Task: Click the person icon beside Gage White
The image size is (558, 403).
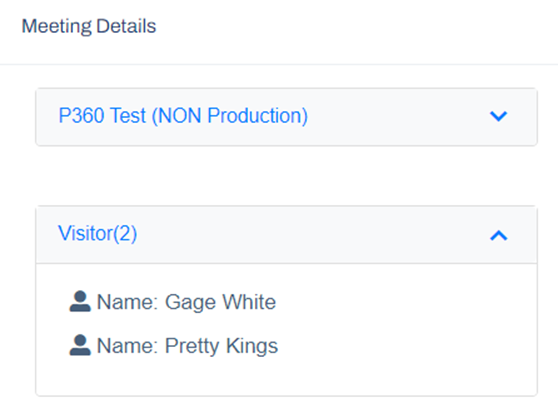Action: point(80,302)
